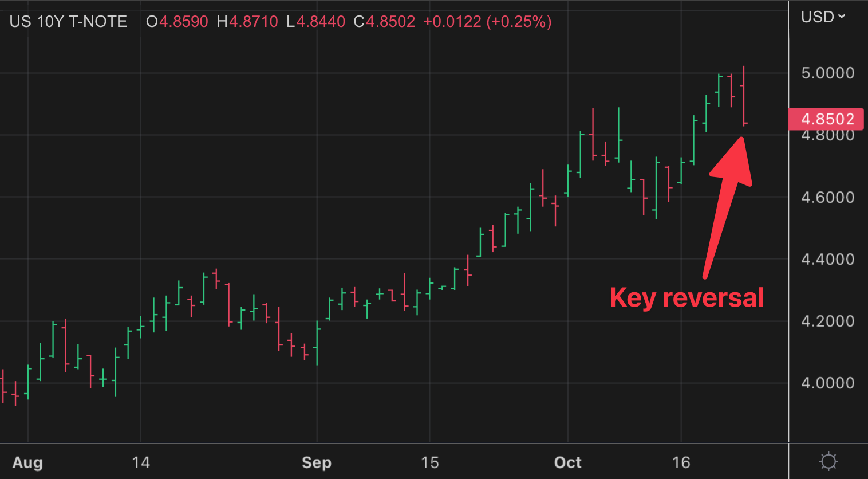Viewport: 868px width, 479px height.
Task: Click the US 10Y T-NOTE symbol name
Action: coord(68,21)
